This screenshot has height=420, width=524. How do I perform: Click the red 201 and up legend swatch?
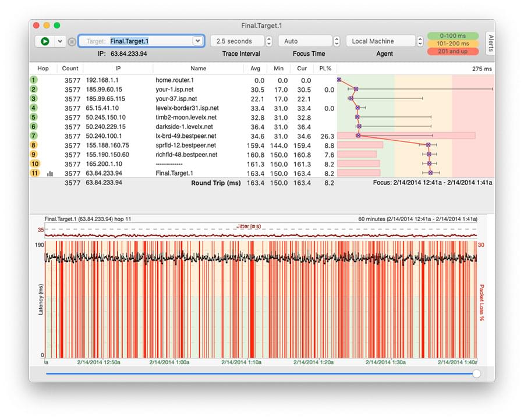click(452, 51)
